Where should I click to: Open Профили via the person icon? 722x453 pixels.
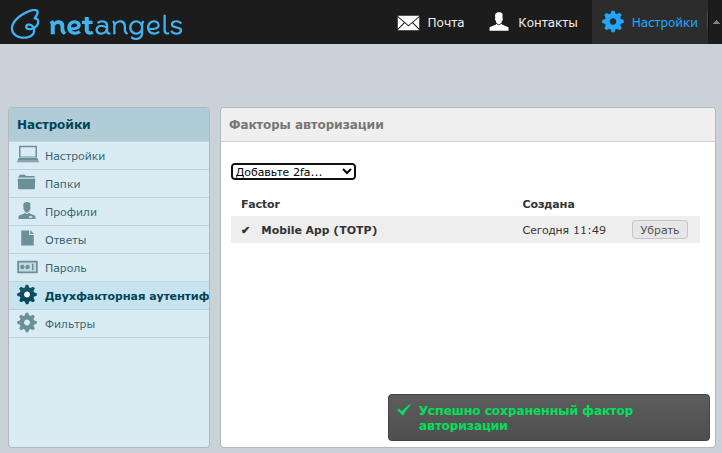28,211
